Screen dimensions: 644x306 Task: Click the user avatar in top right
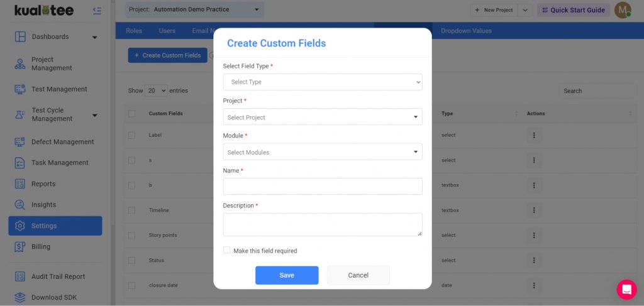[x=623, y=10]
